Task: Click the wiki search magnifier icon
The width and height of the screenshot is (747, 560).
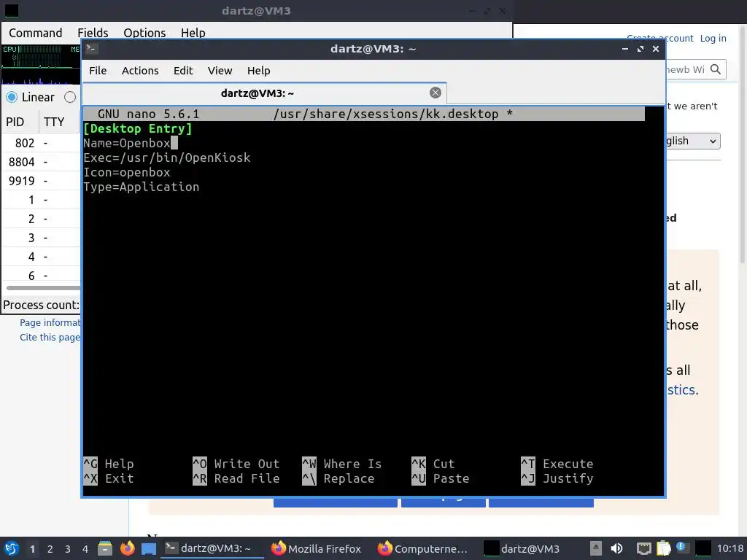Action: 715,69
